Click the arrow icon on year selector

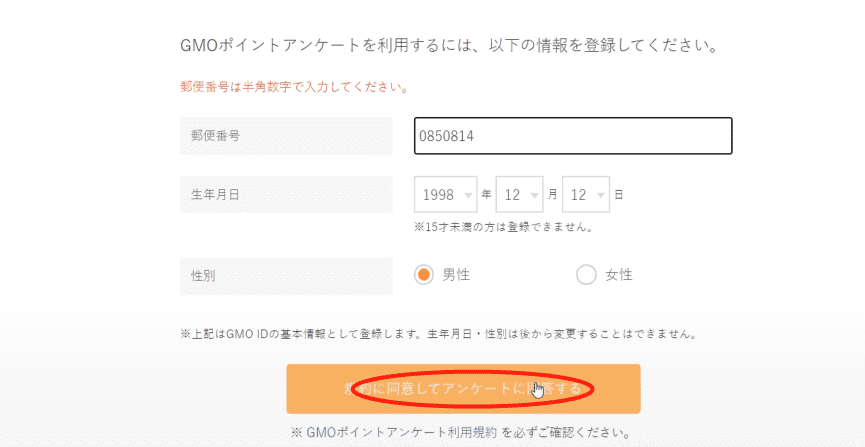click(x=468, y=195)
